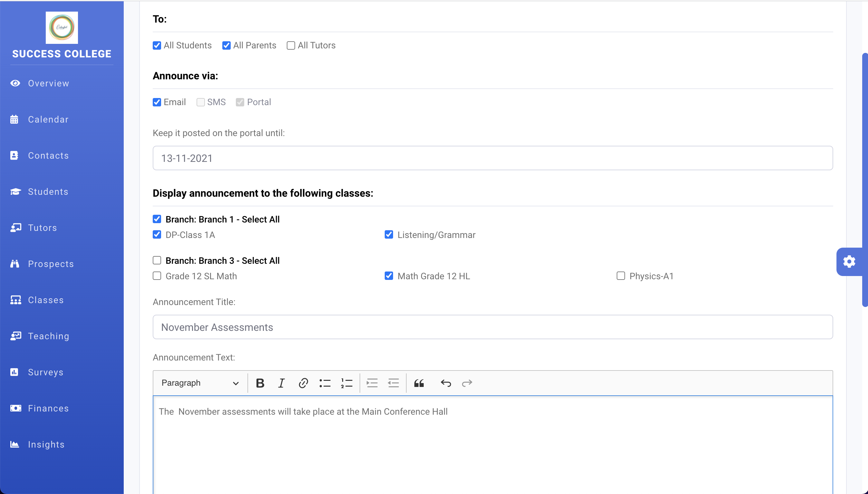Redo edit in editor toolbar

tap(467, 383)
